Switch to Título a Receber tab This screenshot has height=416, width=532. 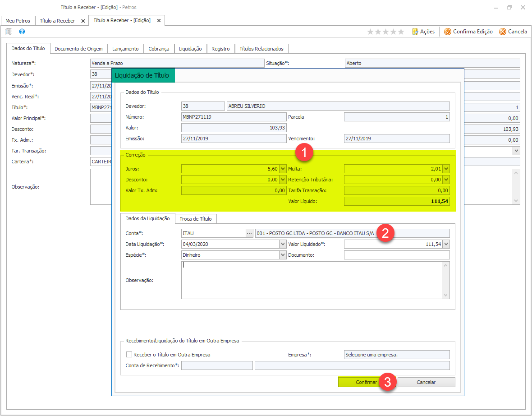click(x=57, y=21)
